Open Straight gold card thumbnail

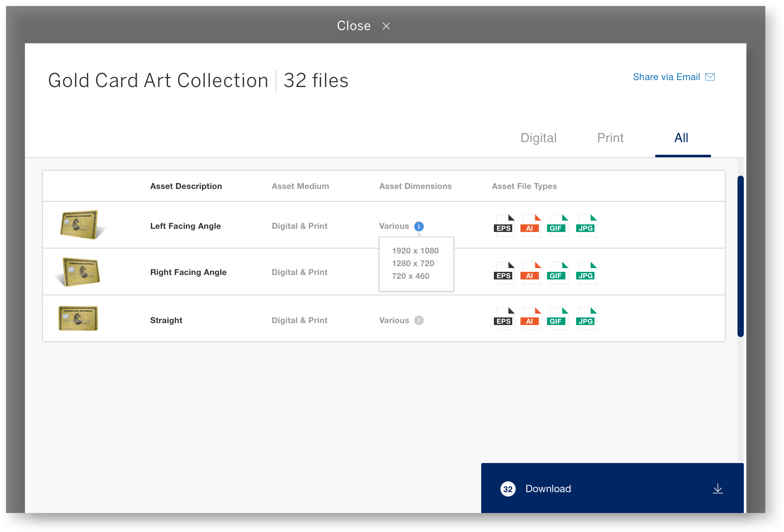coord(78,318)
